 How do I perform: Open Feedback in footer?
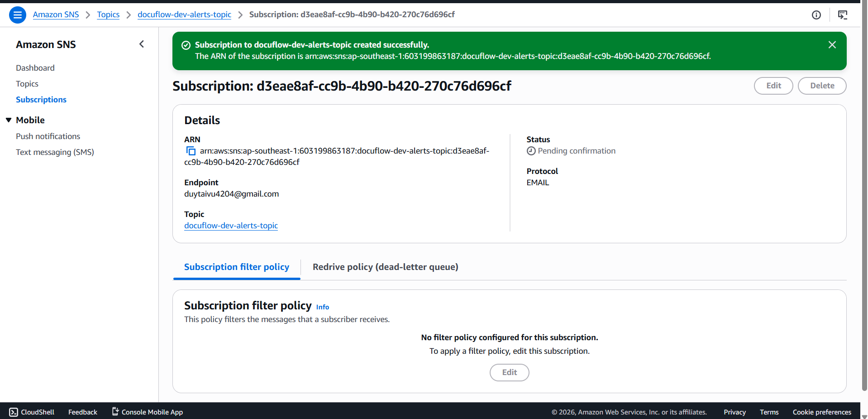click(x=83, y=412)
